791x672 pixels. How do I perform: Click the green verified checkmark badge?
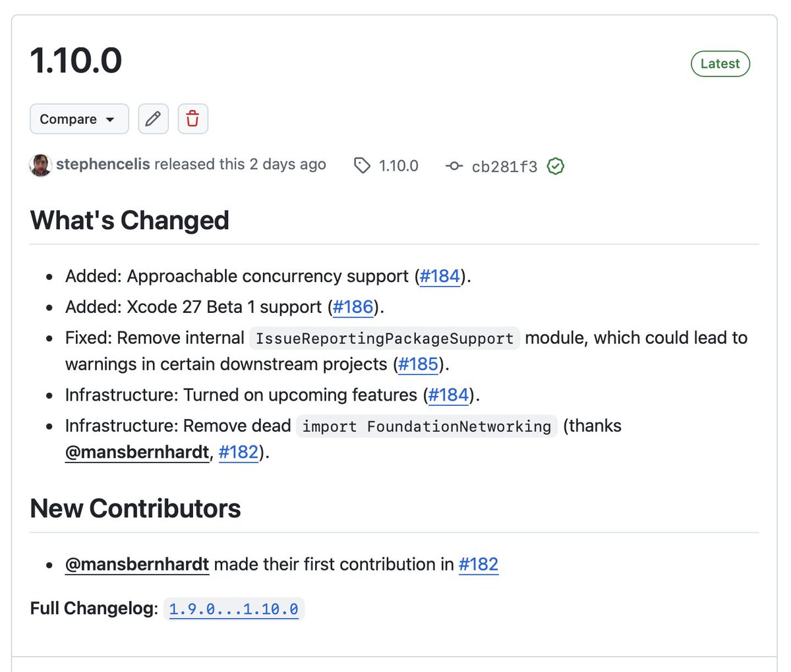(556, 167)
